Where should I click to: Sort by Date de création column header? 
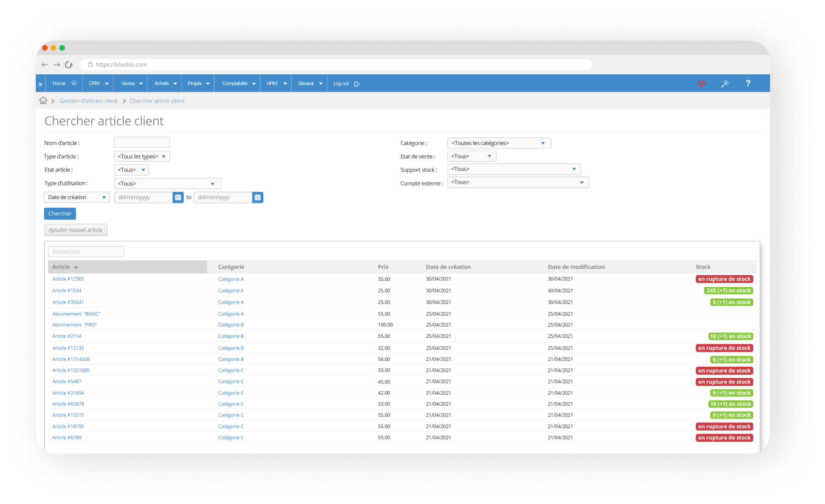(x=448, y=267)
